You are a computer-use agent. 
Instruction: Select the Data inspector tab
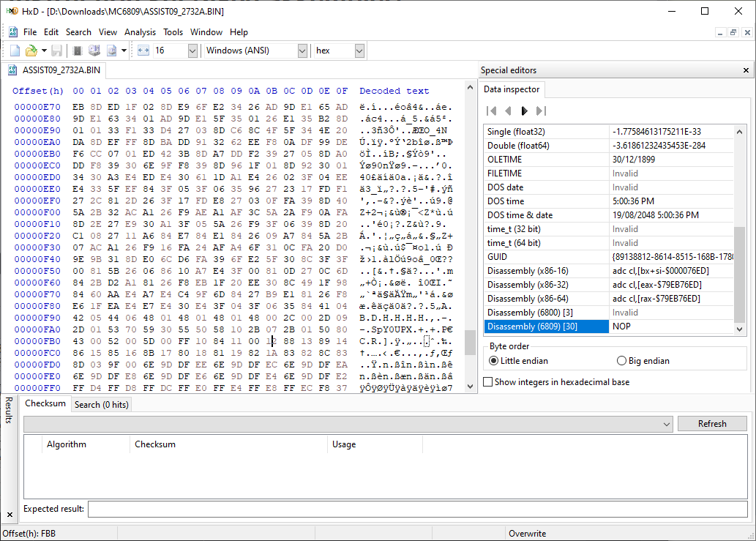tap(512, 89)
